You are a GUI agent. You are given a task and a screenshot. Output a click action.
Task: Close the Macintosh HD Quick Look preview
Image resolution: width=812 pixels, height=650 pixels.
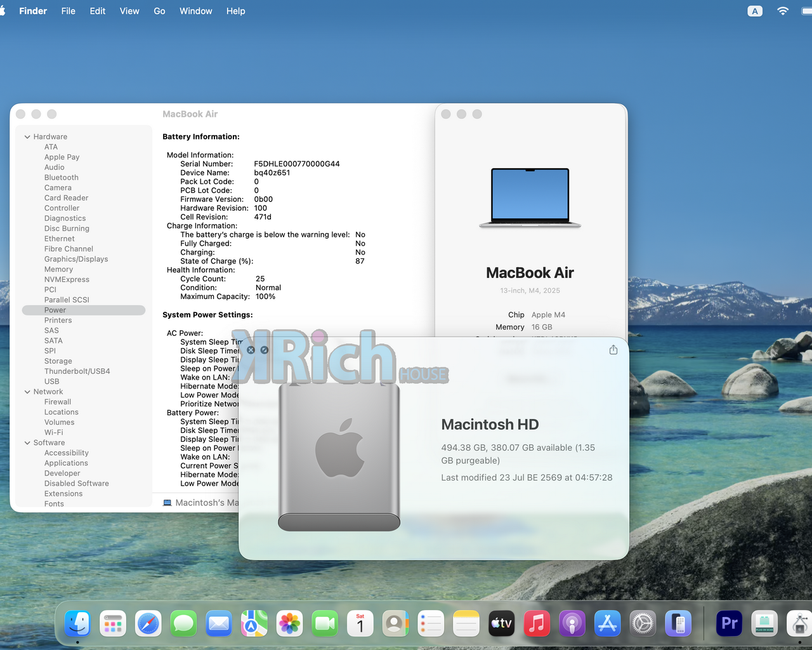251,350
